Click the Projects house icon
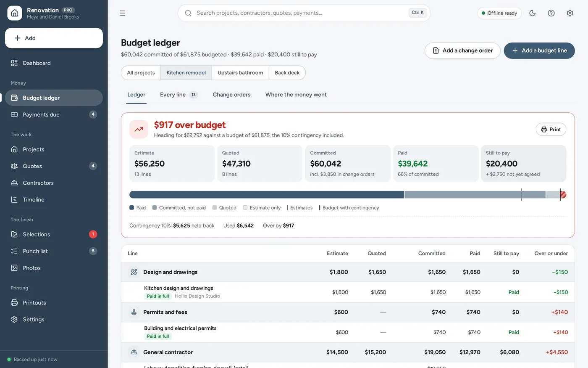The image size is (588, 368). pyautogui.click(x=14, y=149)
